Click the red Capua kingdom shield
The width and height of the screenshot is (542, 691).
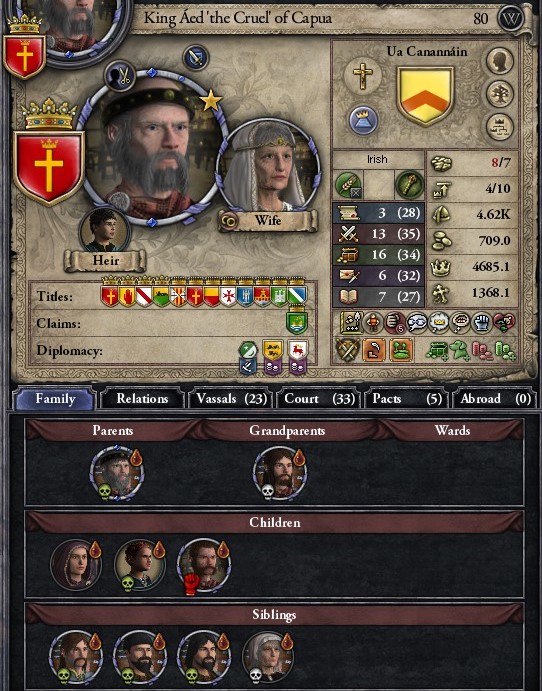(x=48, y=167)
